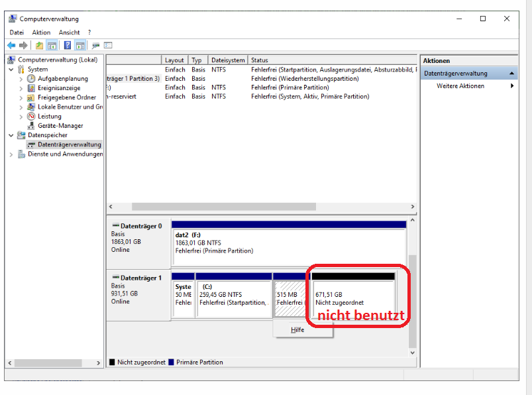Click the tree pane scroll right arrow
Viewport: 532px width, 395px height.
pyautogui.click(x=99, y=363)
